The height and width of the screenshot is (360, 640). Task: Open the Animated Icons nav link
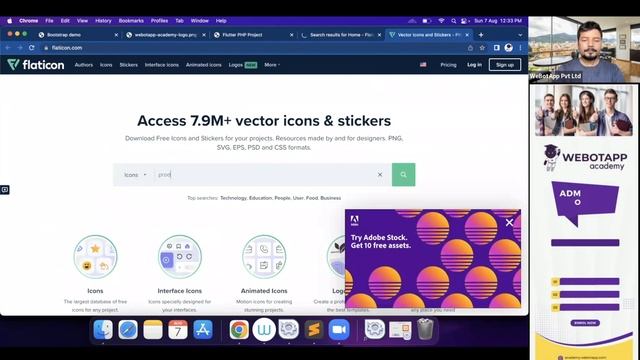coord(204,64)
